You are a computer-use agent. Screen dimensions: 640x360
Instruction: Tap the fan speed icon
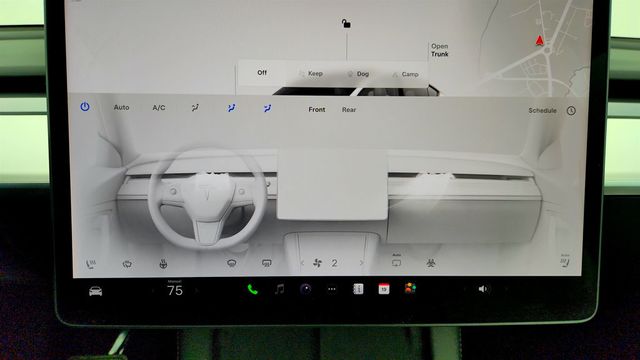(317, 263)
